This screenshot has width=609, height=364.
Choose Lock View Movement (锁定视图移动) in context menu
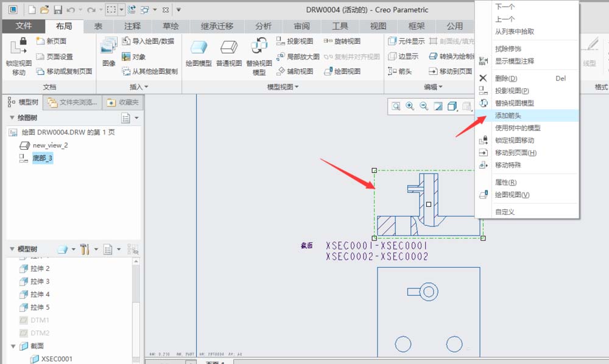click(527, 140)
